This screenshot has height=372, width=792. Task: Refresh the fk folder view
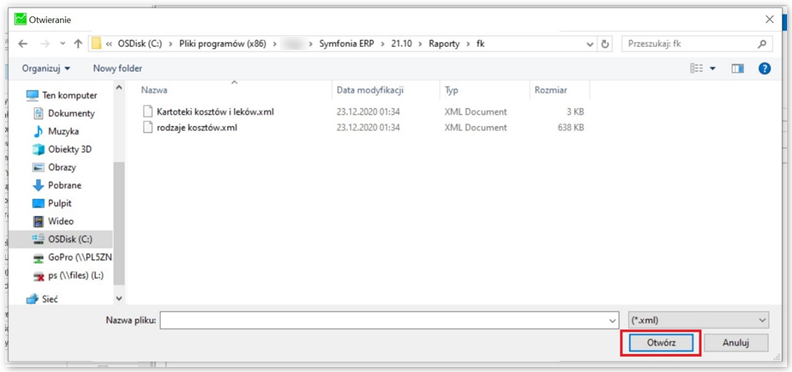click(x=605, y=44)
